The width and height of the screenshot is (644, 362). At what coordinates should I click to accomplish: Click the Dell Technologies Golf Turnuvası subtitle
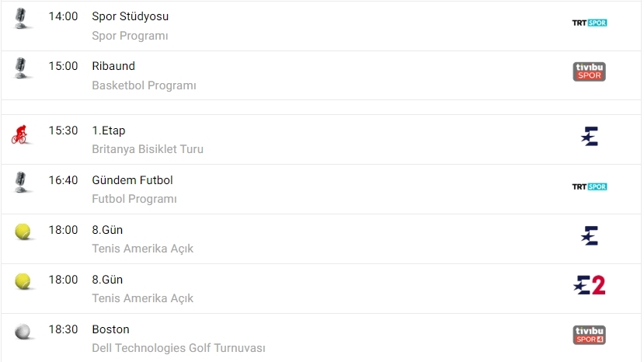pyautogui.click(x=179, y=348)
